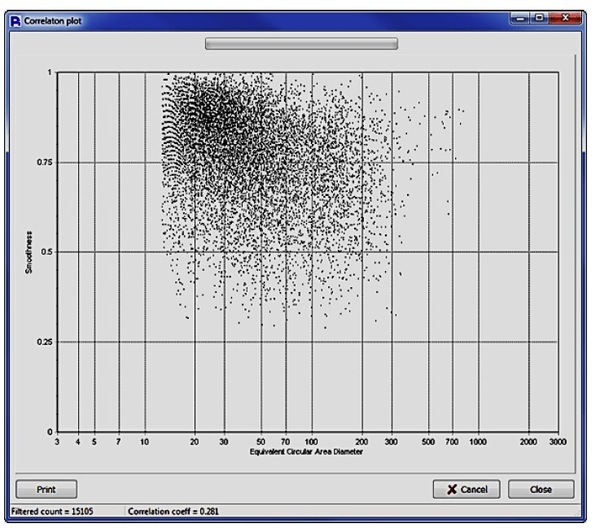Click the 0.25 tick on the Smoothness axis
600x528 pixels.
click(x=44, y=342)
